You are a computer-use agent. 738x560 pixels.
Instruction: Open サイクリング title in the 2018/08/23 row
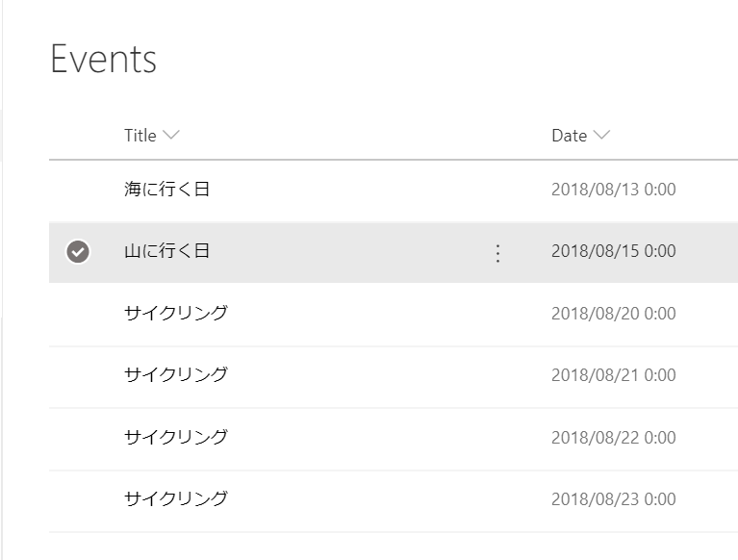[176, 498]
